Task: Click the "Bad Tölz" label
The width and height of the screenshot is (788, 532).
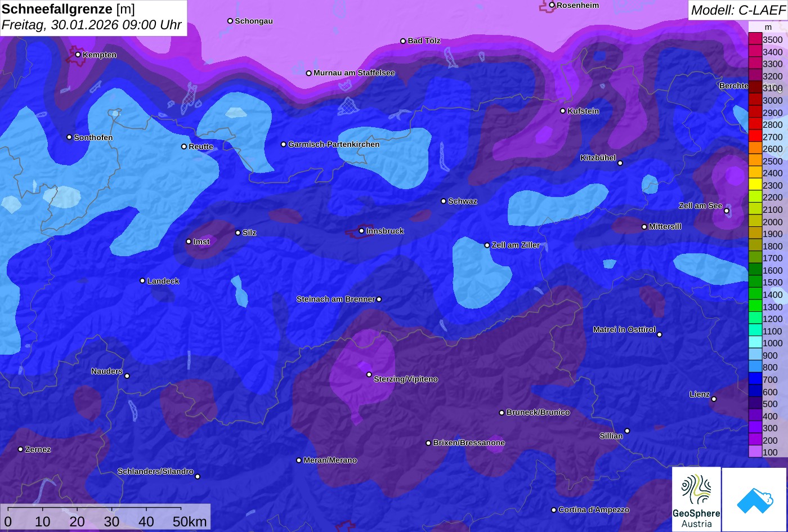Action: [x=424, y=41]
